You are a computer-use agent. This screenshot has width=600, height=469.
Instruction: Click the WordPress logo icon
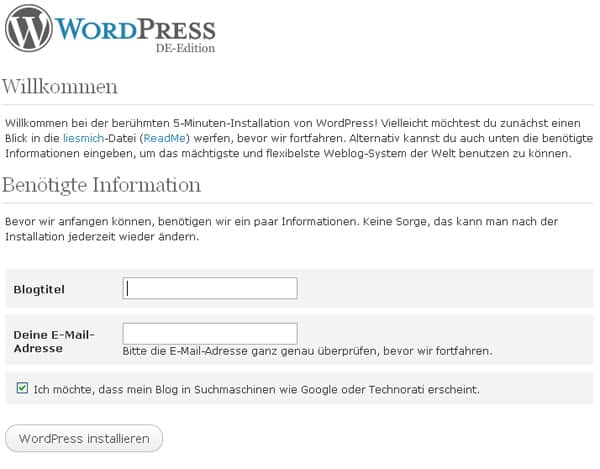click(29, 28)
